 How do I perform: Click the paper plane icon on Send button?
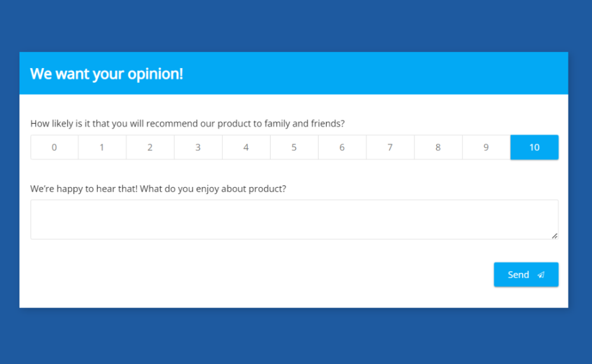pos(540,275)
